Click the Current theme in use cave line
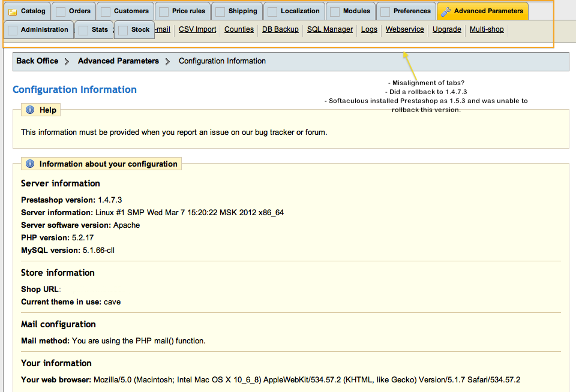 click(71, 301)
